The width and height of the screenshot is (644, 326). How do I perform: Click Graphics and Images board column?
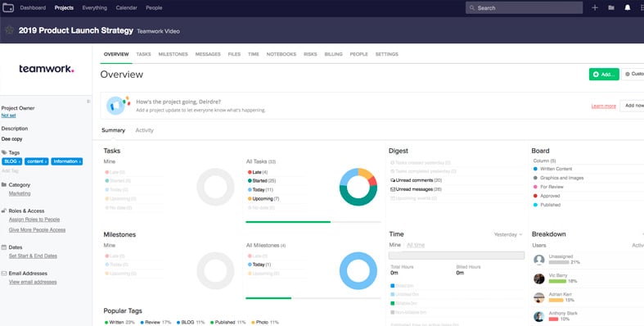pyautogui.click(x=558, y=178)
